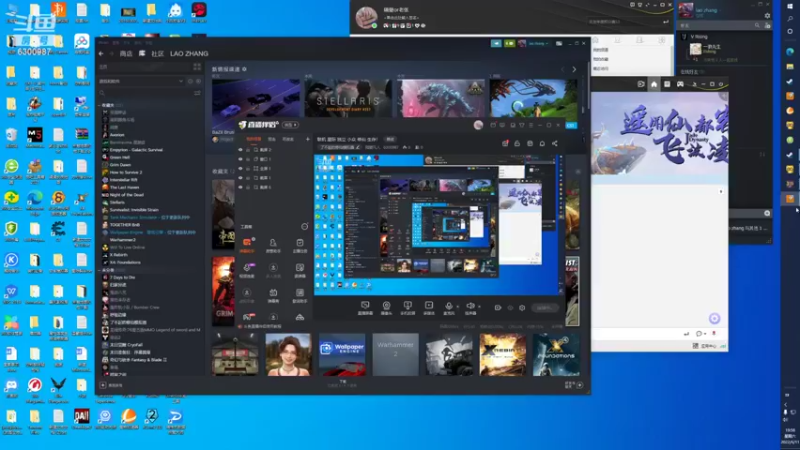Select the first scene tab in the streaming app

(254, 139)
